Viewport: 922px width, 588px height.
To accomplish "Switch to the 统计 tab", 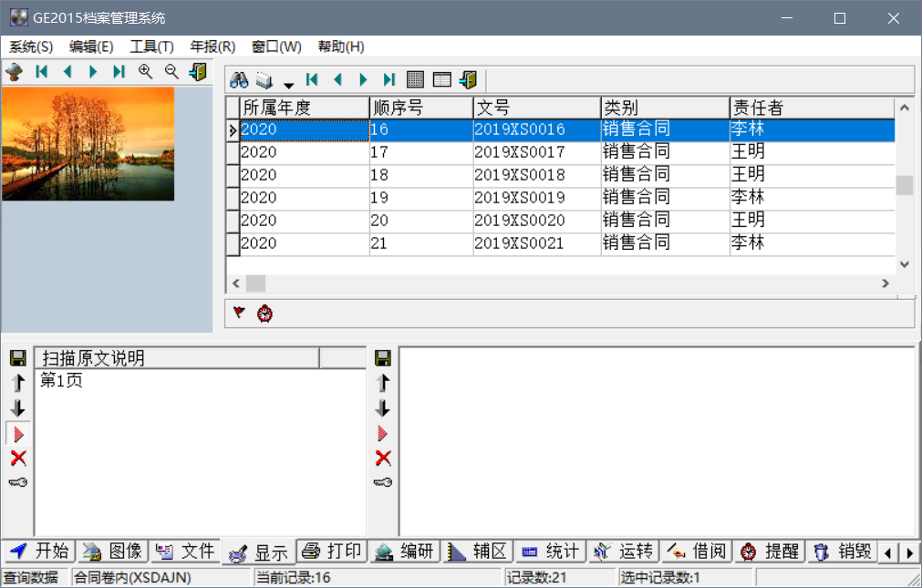I will pyautogui.click(x=551, y=552).
